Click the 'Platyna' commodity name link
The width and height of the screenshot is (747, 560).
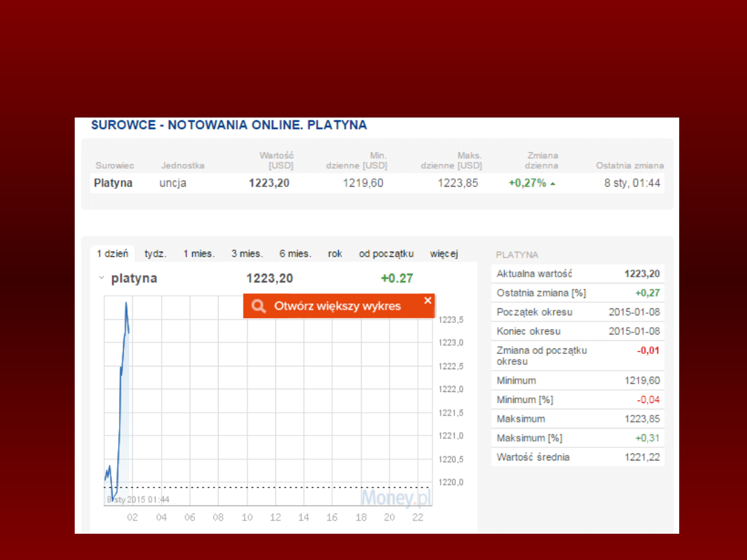pyautogui.click(x=113, y=183)
